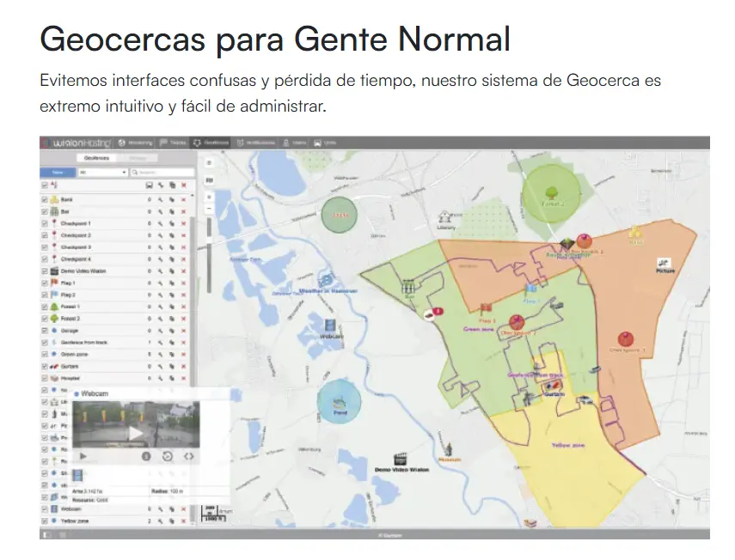Toggle the Yellow zone checkbox

[x=45, y=520]
